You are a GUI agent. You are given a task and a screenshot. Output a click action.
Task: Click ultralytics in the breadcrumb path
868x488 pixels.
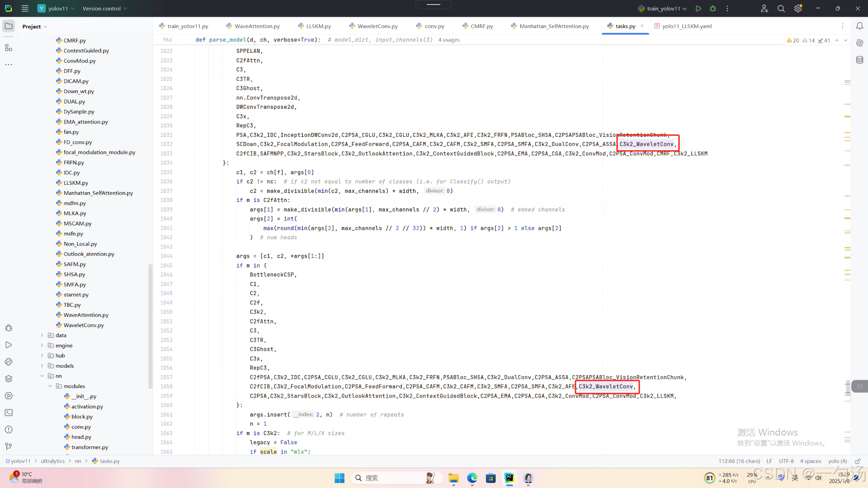tap(52, 461)
